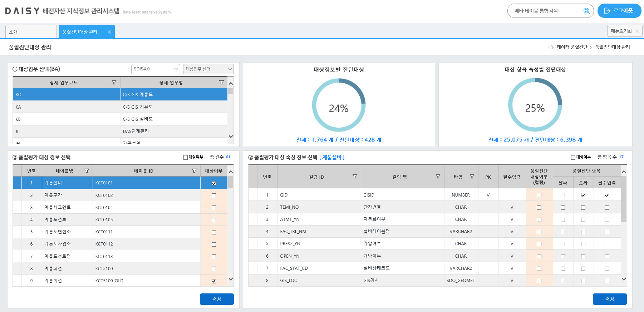
Task: Check 대상여부 for 계통세그멘트 KCT0104
Action: tap(214, 208)
